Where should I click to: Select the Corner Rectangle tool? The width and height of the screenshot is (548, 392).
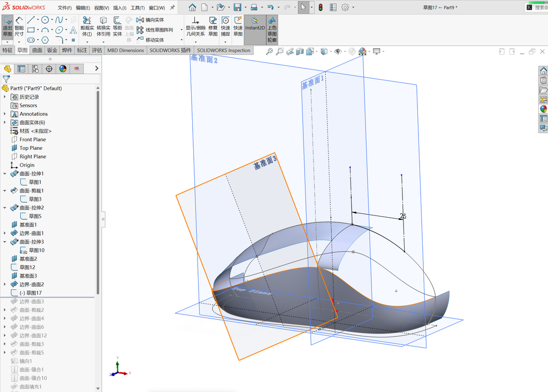click(31, 30)
